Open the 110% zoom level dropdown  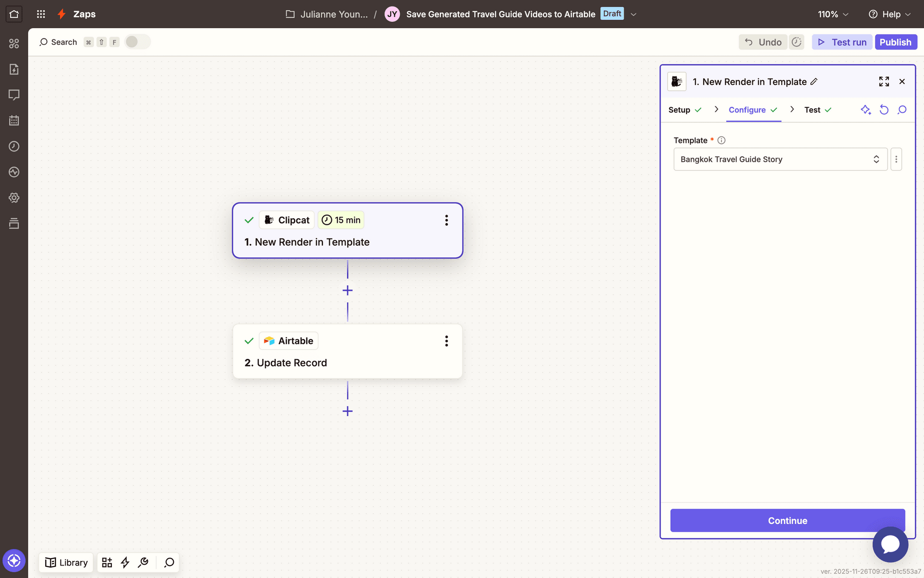coord(833,14)
